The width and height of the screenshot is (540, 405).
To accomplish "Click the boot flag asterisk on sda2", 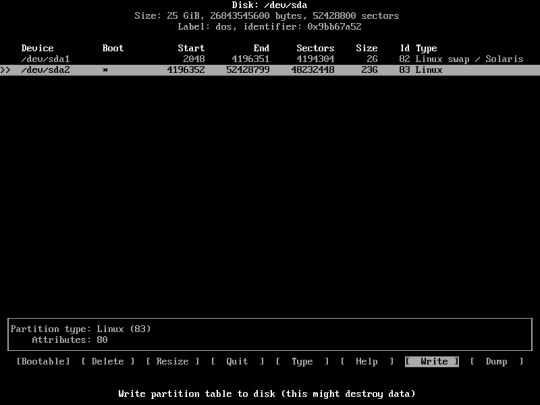I will tap(105, 70).
